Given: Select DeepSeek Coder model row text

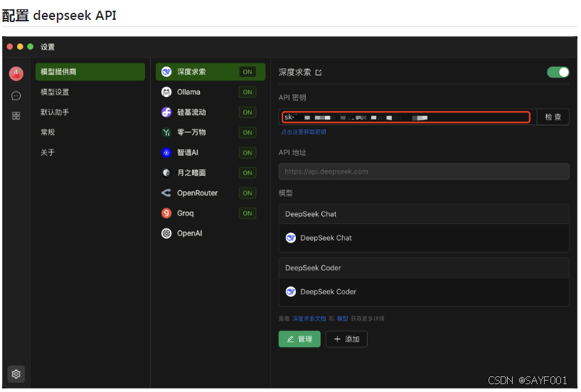Looking at the screenshot, I should tap(328, 292).
